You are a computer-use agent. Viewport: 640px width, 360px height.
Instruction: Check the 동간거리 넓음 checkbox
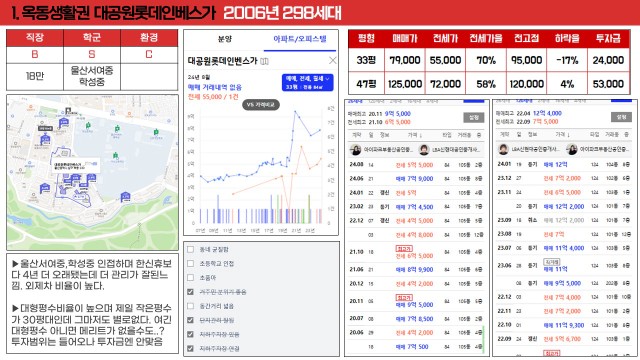point(190,306)
